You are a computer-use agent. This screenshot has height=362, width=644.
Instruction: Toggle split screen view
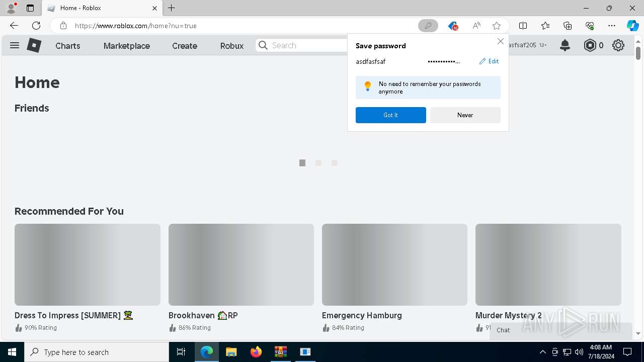coord(523,26)
